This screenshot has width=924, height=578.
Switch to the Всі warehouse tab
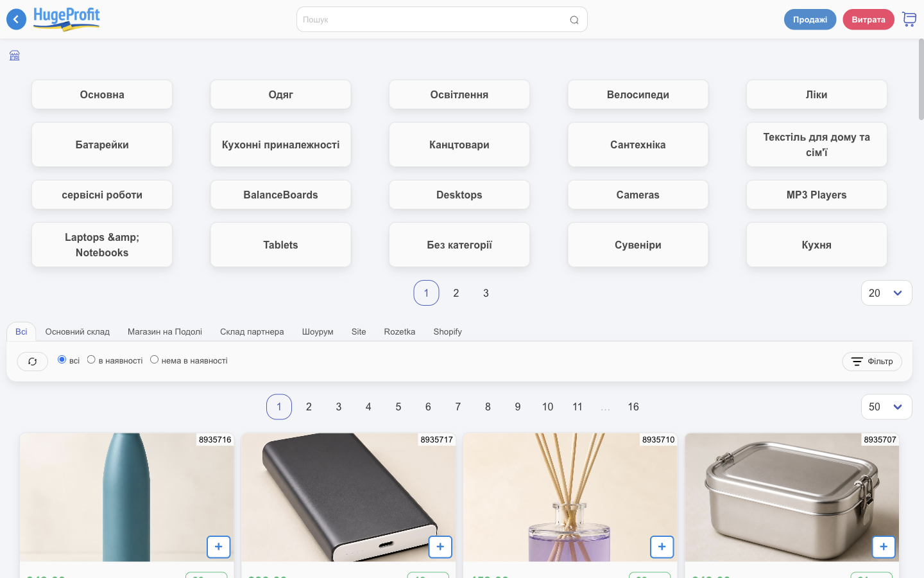(x=21, y=331)
